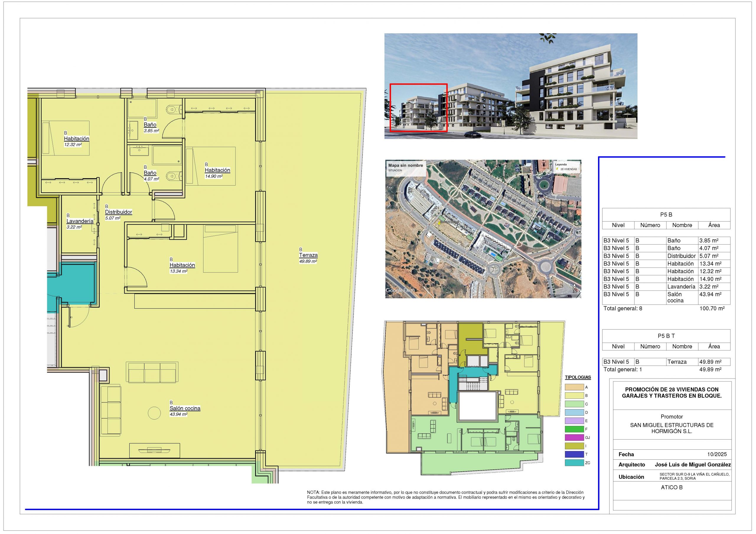Select the three-seat sofa in Salón cocina

click(152, 372)
